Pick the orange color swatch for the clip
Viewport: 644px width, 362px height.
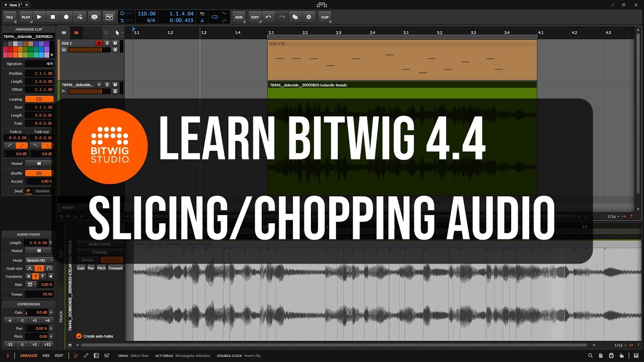(x=15, y=49)
